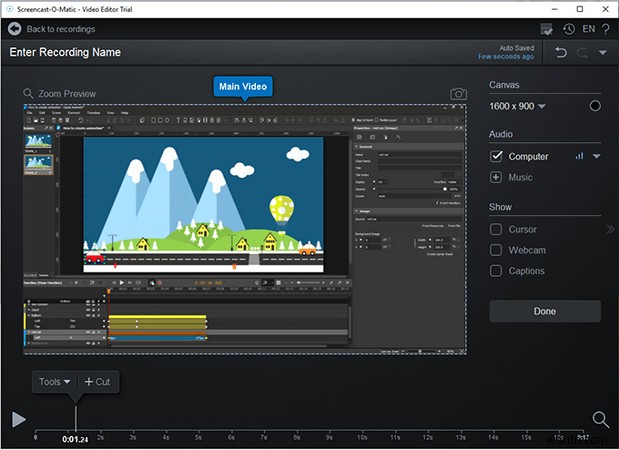Image resolution: width=619 pixels, height=450 pixels.
Task: Open help with the question mark icon
Action: pos(606,30)
